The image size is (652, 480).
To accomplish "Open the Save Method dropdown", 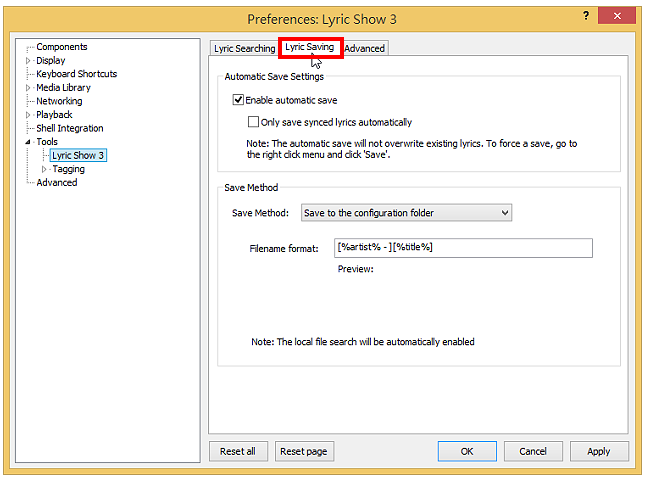I will click(406, 213).
